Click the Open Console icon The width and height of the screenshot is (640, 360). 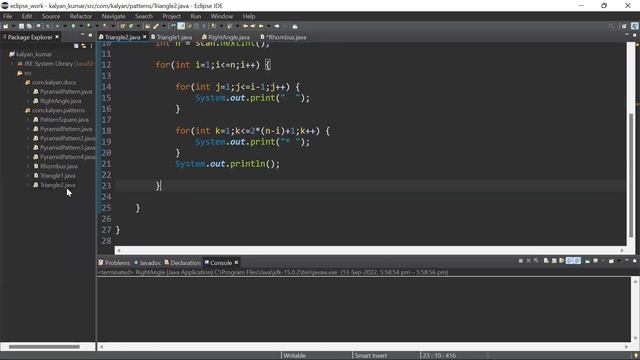(611, 261)
